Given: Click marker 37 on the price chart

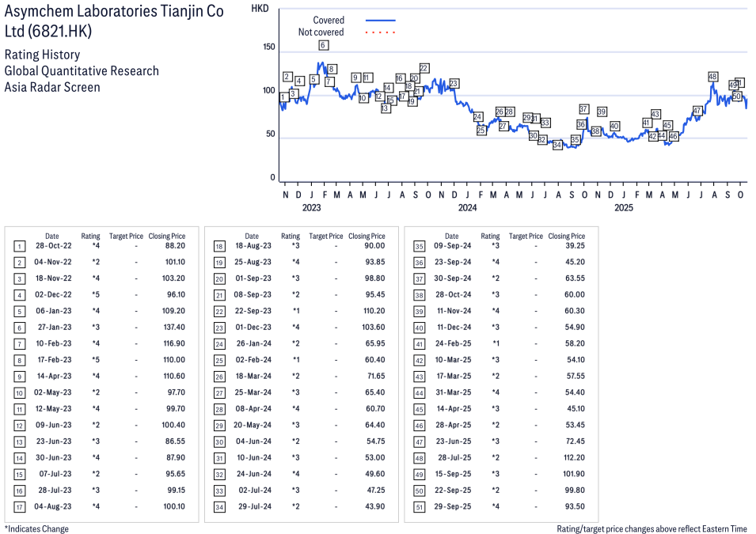Looking at the screenshot, I should [583, 109].
